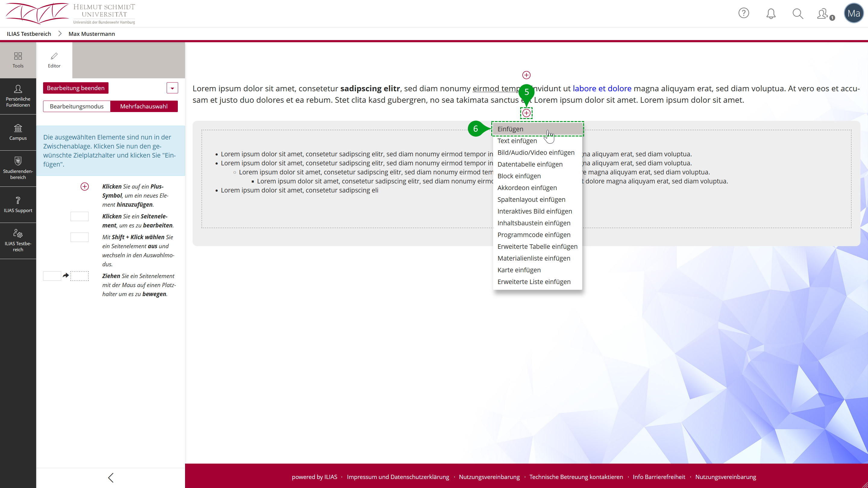
Task: Switch to Mehrfachauswahl mode
Action: (x=144, y=106)
